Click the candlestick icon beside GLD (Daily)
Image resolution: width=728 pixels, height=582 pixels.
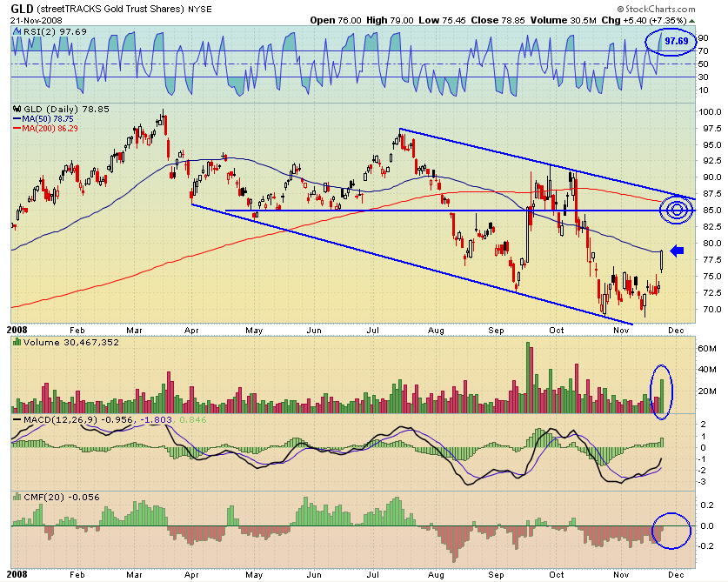17,109
